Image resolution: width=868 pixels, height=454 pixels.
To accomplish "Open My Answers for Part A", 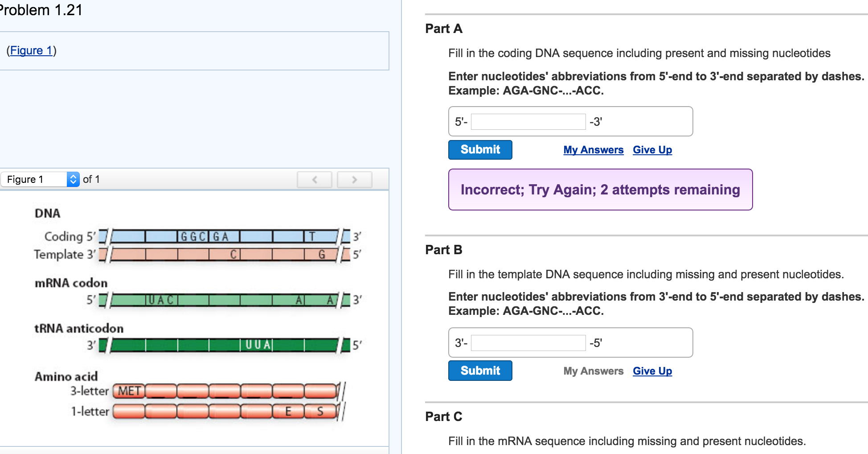I will 593,149.
